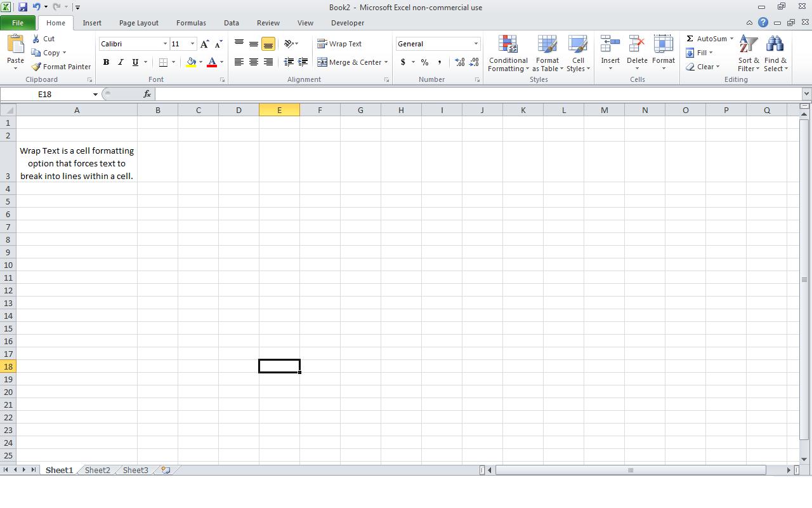812x508 pixels.
Task: Click the AutoSum icon
Action: (x=689, y=38)
